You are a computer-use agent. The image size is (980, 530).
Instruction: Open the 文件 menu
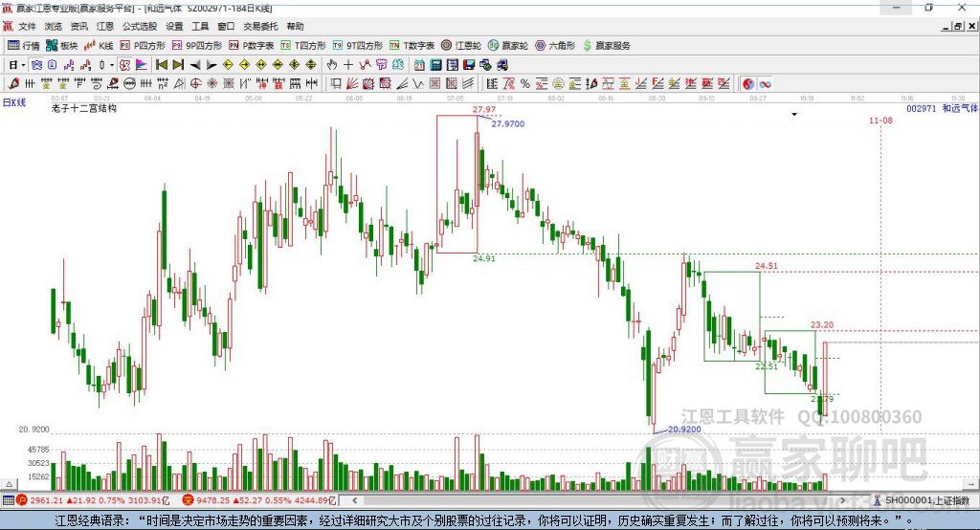pyautogui.click(x=28, y=26)
